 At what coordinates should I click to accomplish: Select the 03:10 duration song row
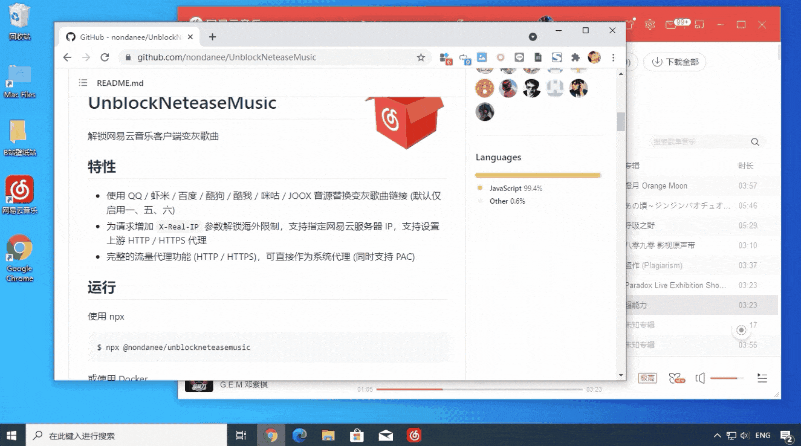pos(702,246)
